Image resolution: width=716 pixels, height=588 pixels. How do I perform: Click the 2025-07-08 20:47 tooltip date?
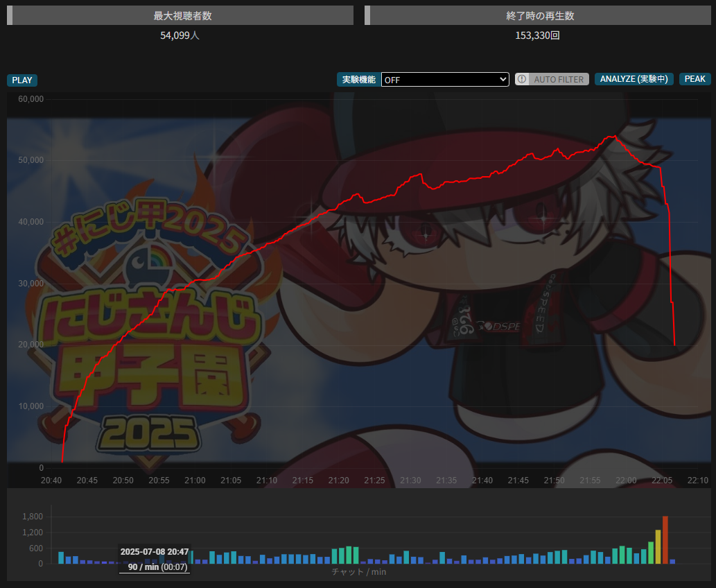[x=155, y=552]
